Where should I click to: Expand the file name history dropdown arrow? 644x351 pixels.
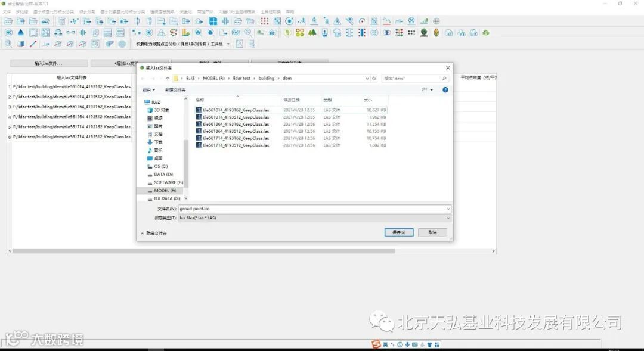pos(448,209)
